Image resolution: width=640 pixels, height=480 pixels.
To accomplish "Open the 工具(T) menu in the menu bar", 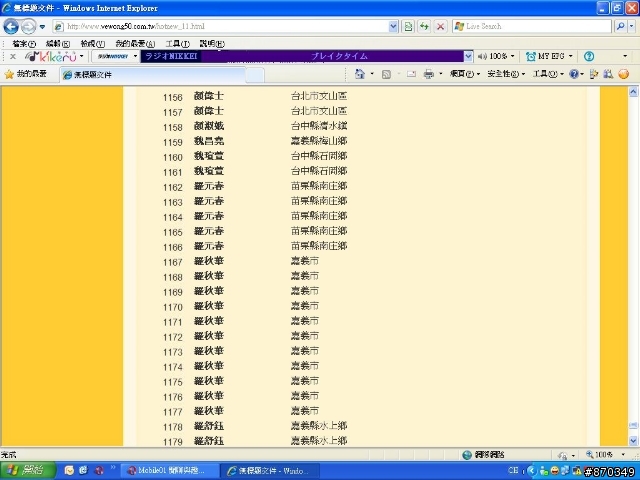I will coord(178,43).
